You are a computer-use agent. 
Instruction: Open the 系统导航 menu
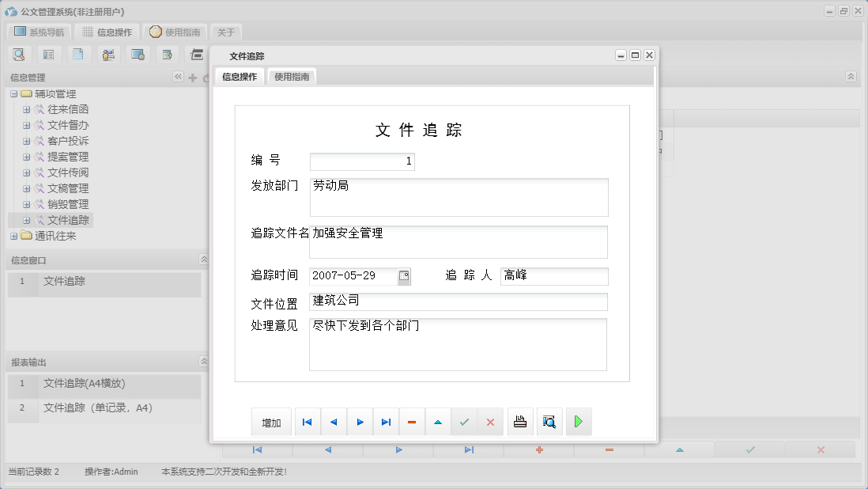38,32
